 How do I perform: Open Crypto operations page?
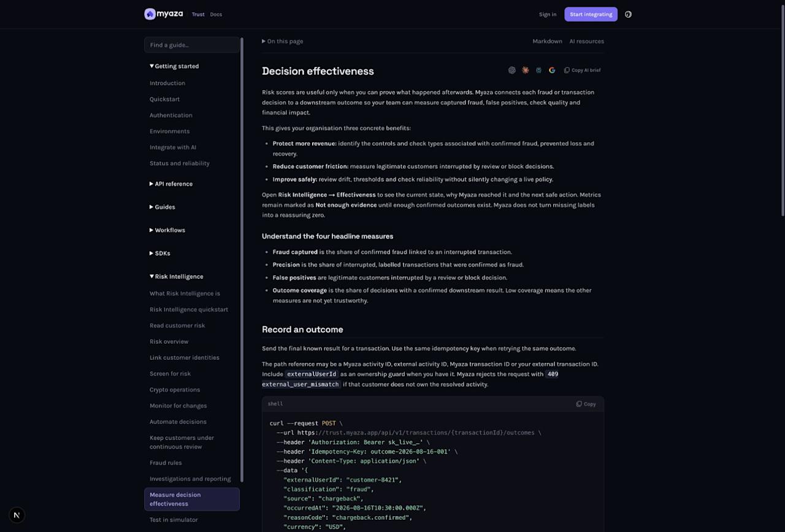[x=175, y=390]
